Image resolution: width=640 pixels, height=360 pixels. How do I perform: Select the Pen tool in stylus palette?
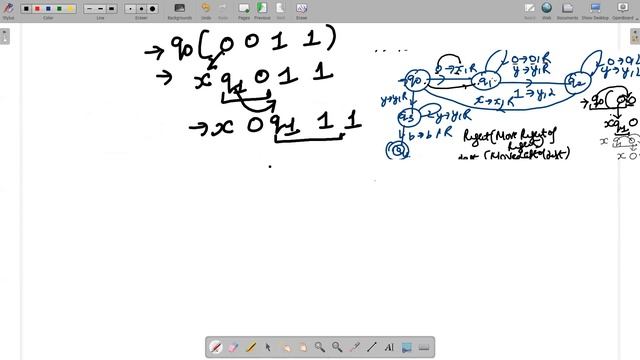tap(216, 347)
